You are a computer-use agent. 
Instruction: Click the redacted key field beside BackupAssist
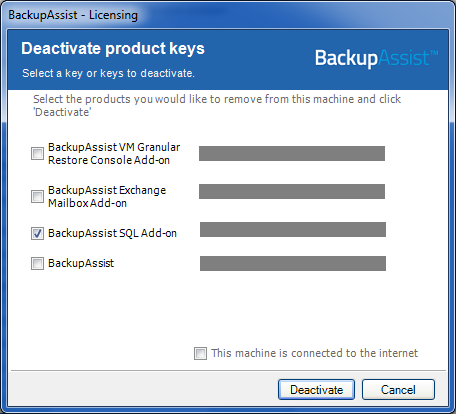point(293,263)
